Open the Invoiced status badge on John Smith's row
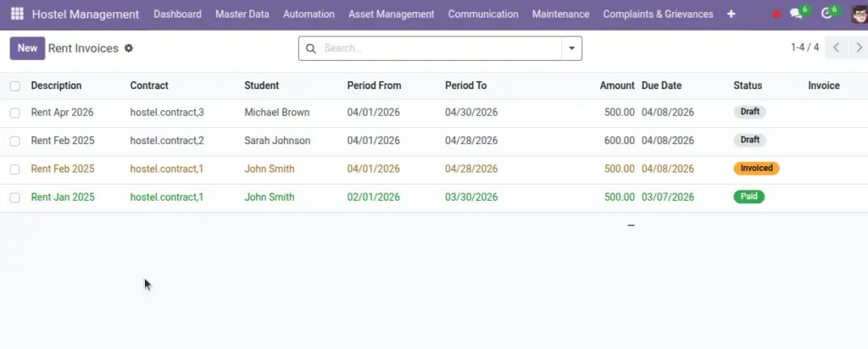 (756, 168)
